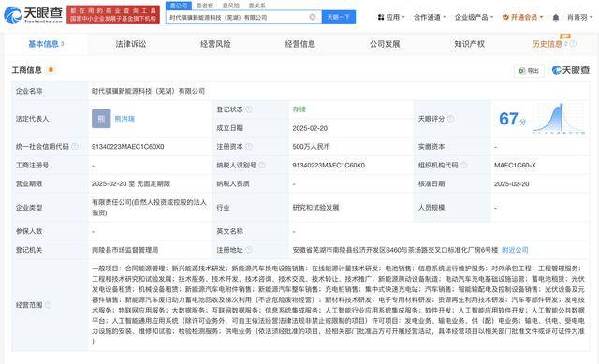Click the score distribution curve chart

point(559,119)
